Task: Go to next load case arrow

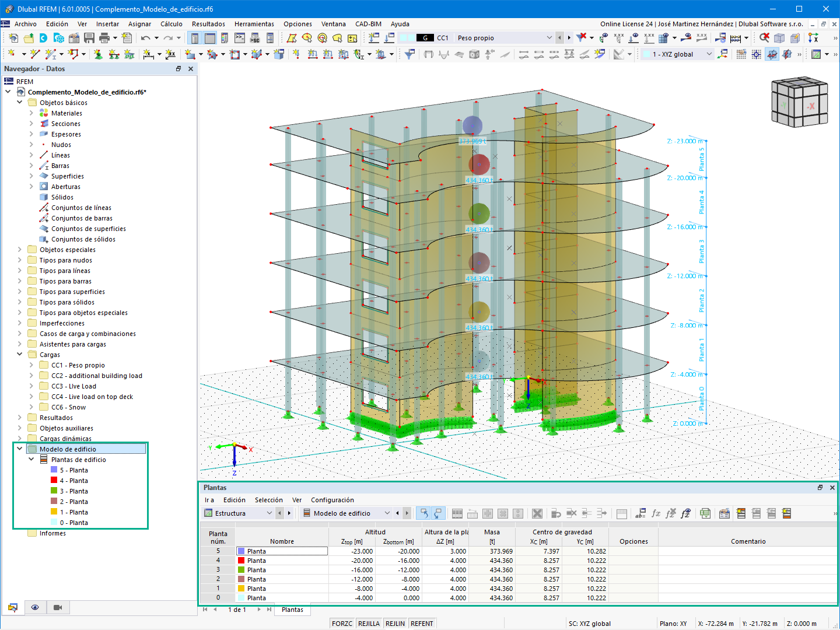Action: [x=569, y=38]
